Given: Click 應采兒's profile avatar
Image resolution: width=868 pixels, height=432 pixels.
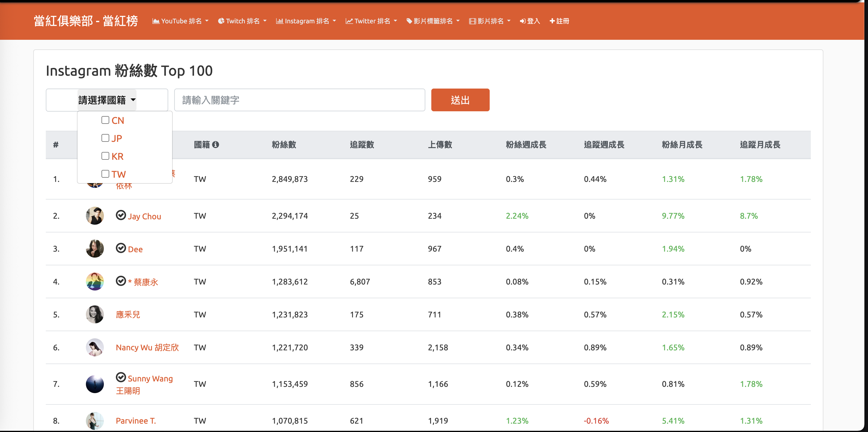Looking at the screenshot, I should [x=95, y=314].
